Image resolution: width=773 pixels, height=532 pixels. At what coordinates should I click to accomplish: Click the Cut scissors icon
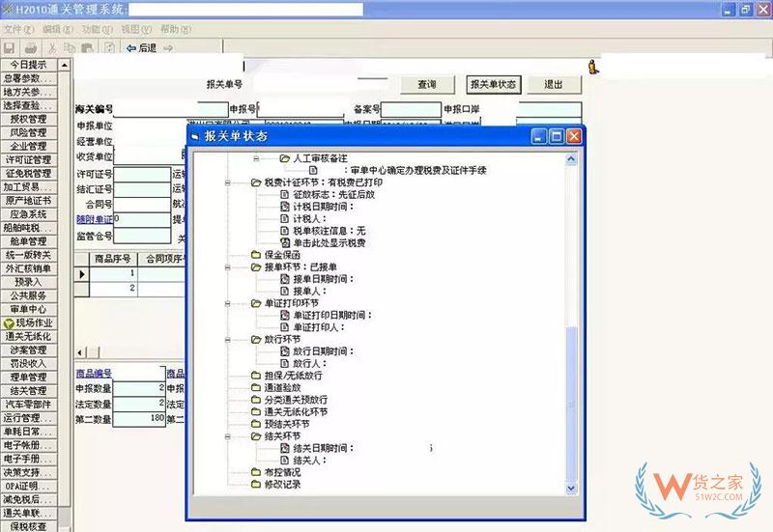[52, 48]
